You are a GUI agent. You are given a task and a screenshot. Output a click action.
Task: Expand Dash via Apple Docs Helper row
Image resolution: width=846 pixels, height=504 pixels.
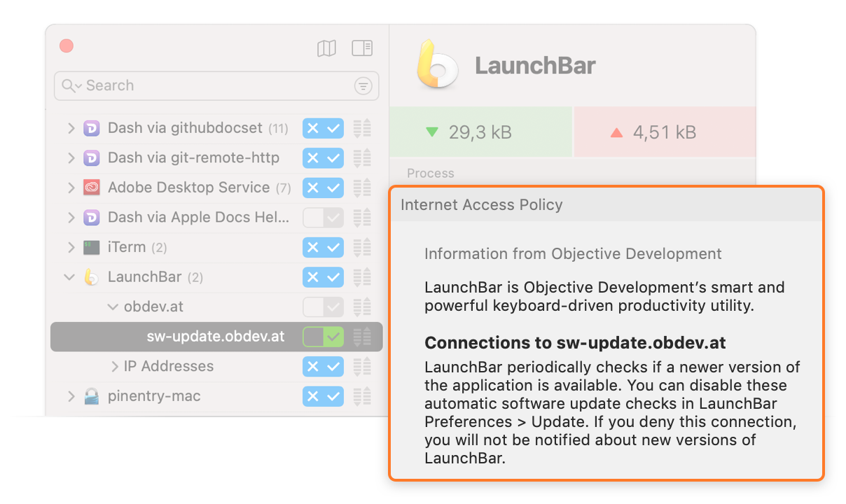tap(71, 218)
